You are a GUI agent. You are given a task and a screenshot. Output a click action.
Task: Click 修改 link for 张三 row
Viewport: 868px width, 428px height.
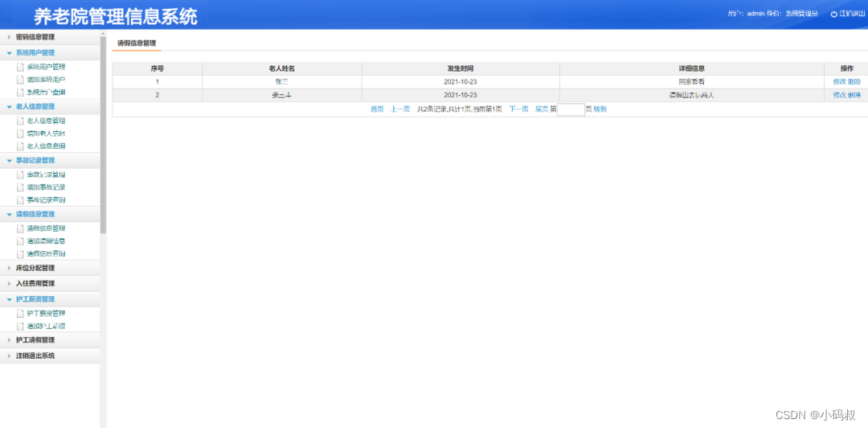839,81
